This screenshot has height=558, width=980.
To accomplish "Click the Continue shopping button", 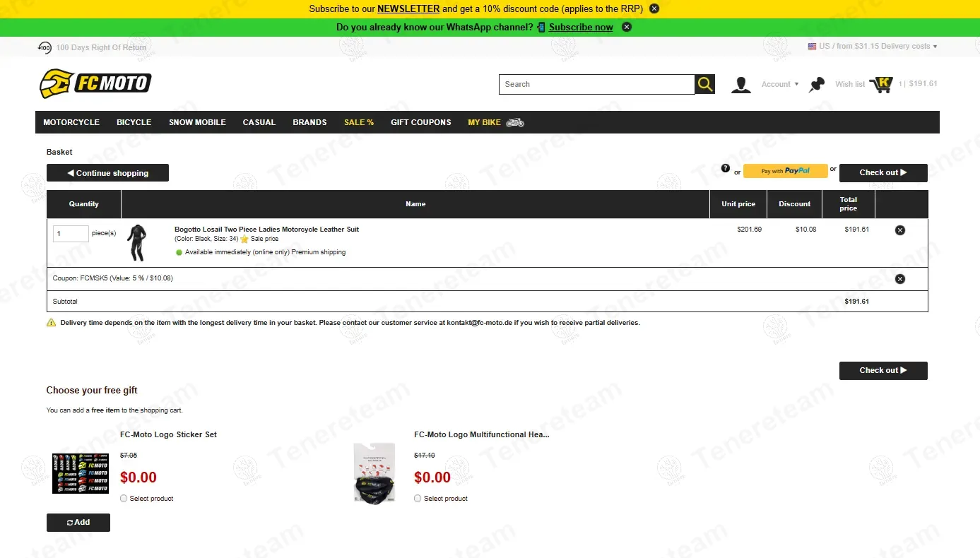I will 107,173.
